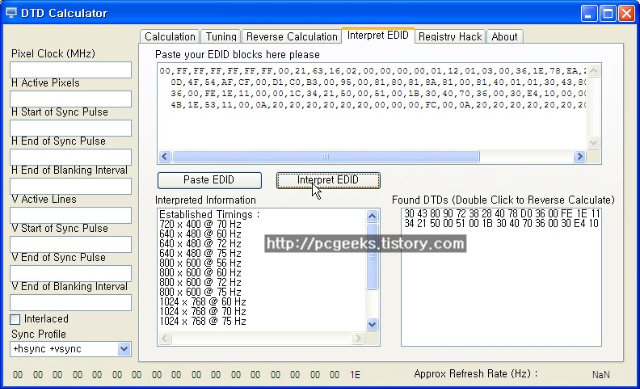Click the H End of Sync Pulse field
The width and height of the screenshot is (640, 389).
(71, 157)
